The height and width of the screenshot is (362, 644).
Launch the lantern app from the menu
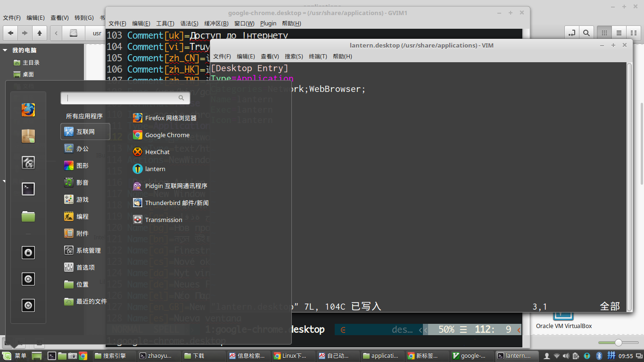coord(155,169)
